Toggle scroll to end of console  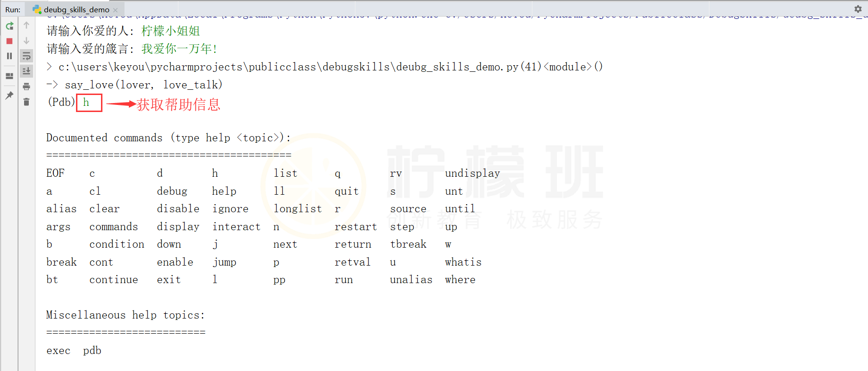click(x=26, y=71)
